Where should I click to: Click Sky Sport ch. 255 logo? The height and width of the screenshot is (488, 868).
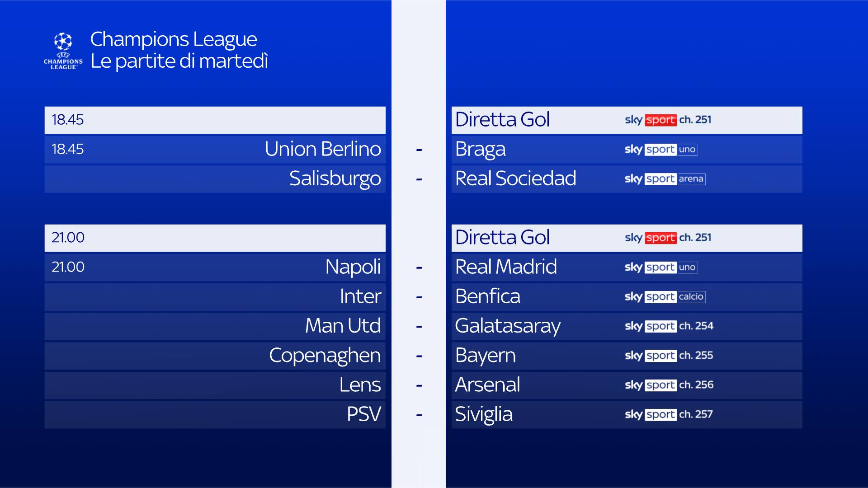(669, 356)
